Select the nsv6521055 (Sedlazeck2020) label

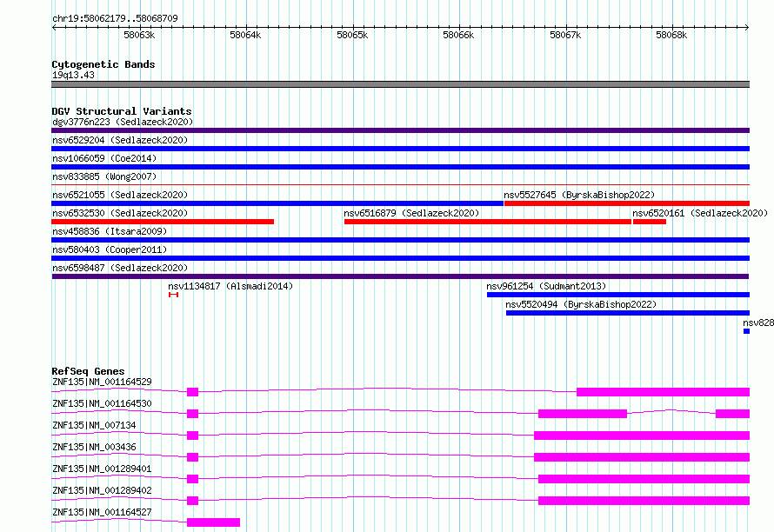(x=120, y=195)
